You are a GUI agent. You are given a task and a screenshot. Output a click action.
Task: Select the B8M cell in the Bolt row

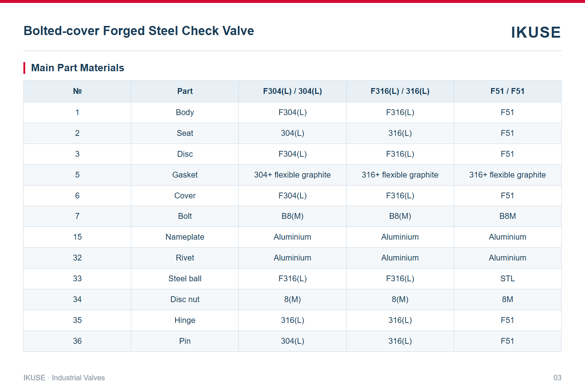click(x=507, y=216)
